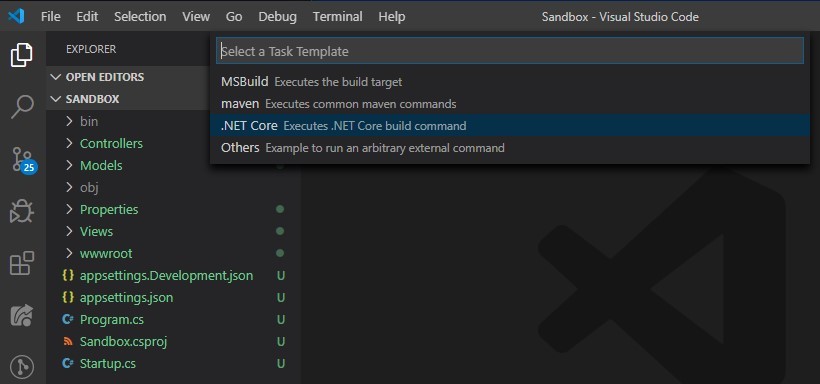Open the File menu
Viewport: 820px width, 384px height.
point(51,17)
